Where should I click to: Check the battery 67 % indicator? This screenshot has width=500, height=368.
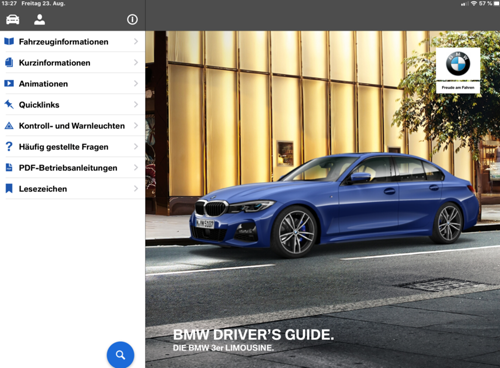click(x=489, y=4)
